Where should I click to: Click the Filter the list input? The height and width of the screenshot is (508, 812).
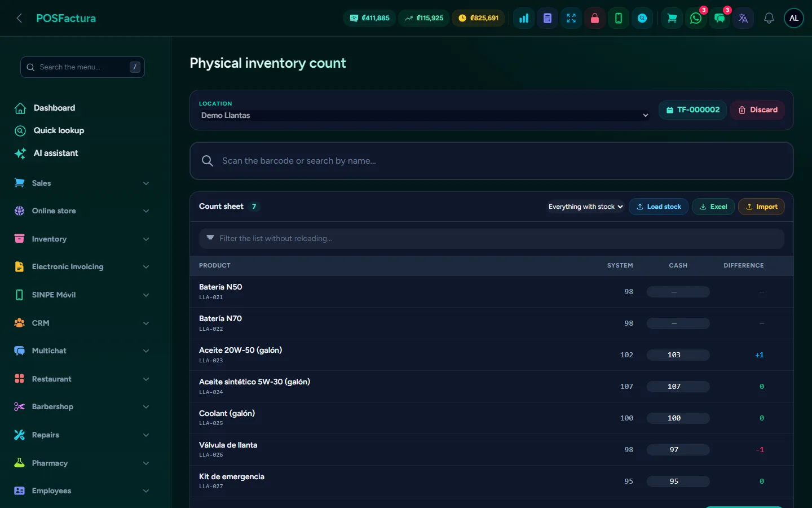(x=492, y=238)
